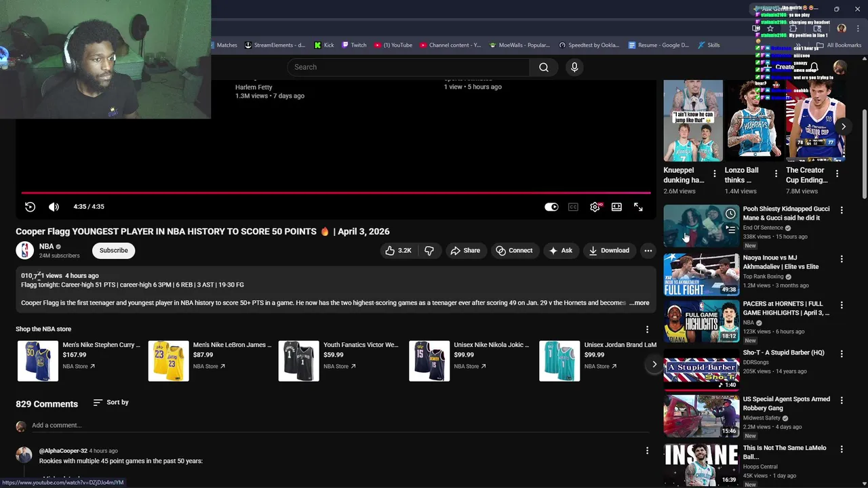868x488 pixels.
Task: Open options for US Special Agent video
Action: (842, 400)
